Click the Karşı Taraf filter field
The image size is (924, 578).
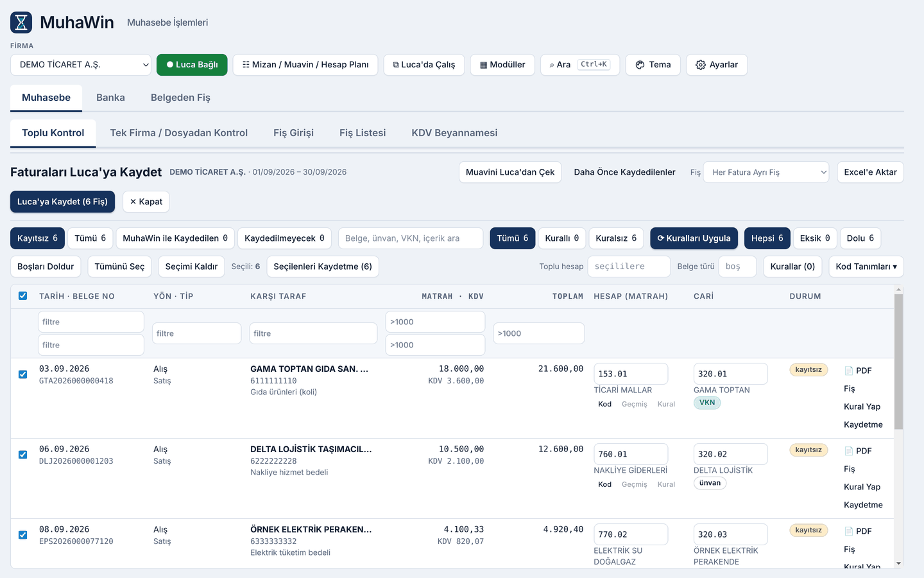[x=313, y=333]
